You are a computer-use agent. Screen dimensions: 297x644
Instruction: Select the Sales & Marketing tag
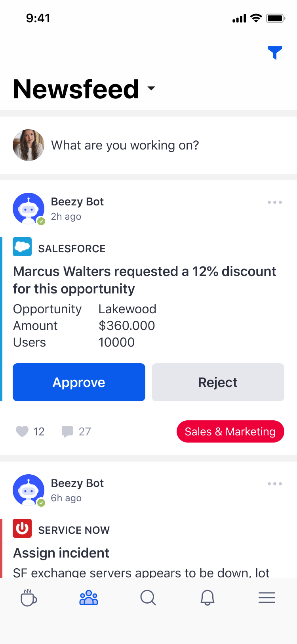pyautogui.click(x=230, y=431)
